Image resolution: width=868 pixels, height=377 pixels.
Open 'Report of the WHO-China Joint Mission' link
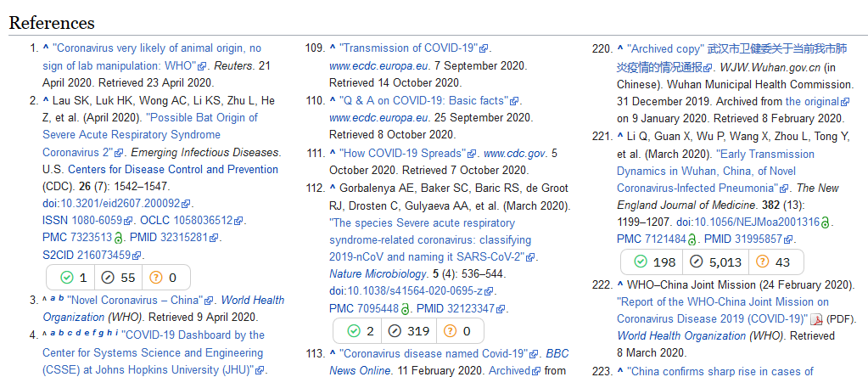coord(723,311)
